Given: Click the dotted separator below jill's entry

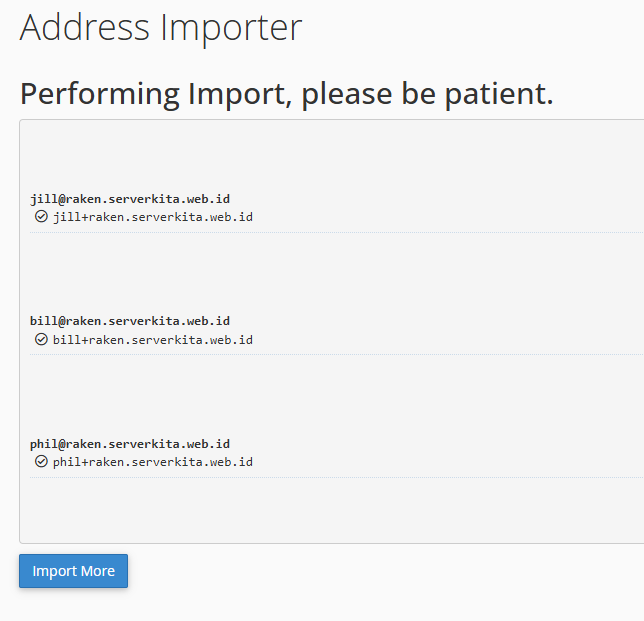Looking at the screenshot, I should tap(337, 232).
